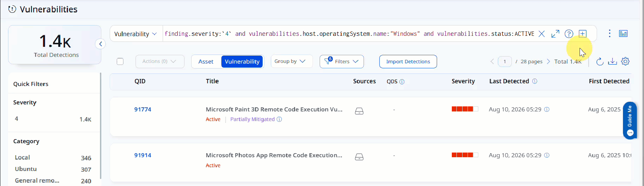Viewport: 644px width, 186px height.
Task: Open the Vulnerability query type dropdown
Action: point(136,34)
